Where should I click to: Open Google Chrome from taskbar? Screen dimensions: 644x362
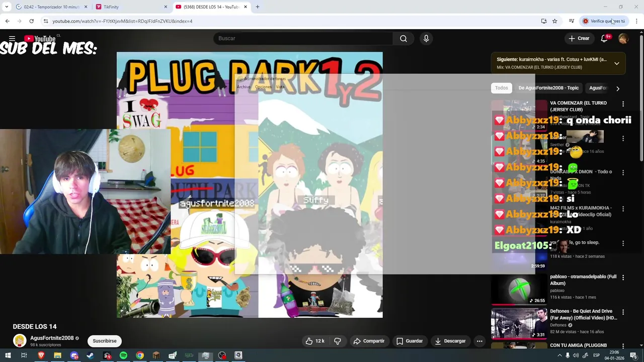click(x=140, y=355)
